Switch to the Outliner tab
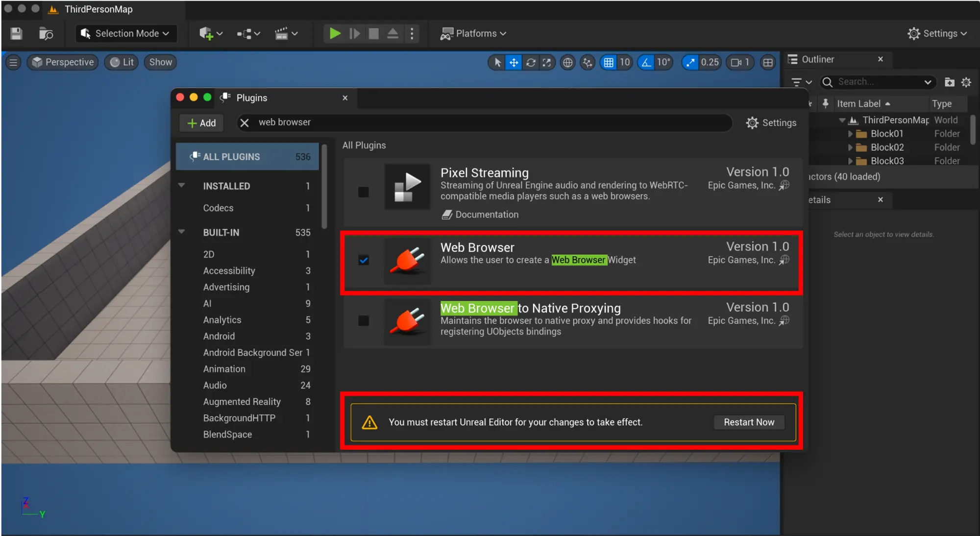 click(817, 59)
